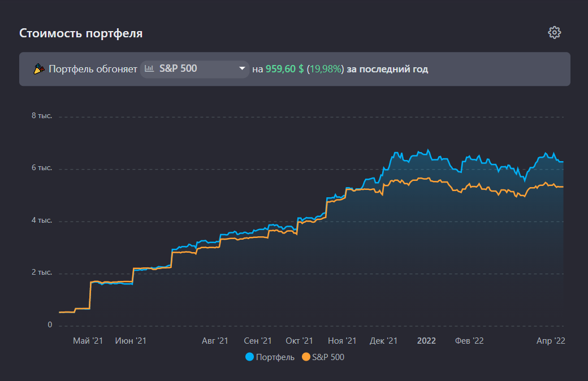Expand the benchmark dropdown caret arrow
The width and height of the screenshot is (588, 381).
click(x=242, y=69)
